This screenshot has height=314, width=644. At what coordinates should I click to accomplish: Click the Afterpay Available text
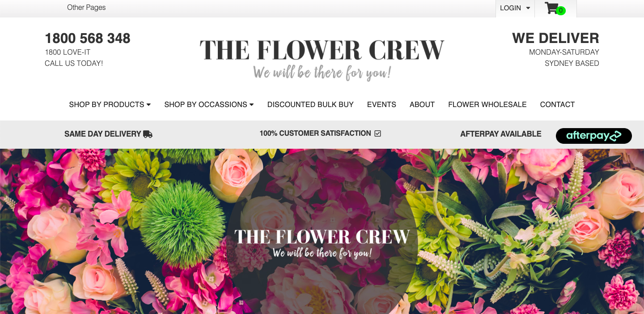(x=501, y=134)
